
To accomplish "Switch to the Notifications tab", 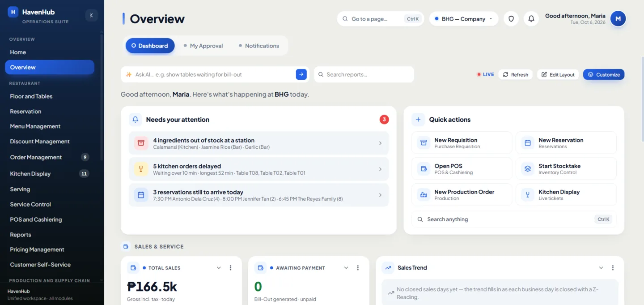I will [259, 46].
